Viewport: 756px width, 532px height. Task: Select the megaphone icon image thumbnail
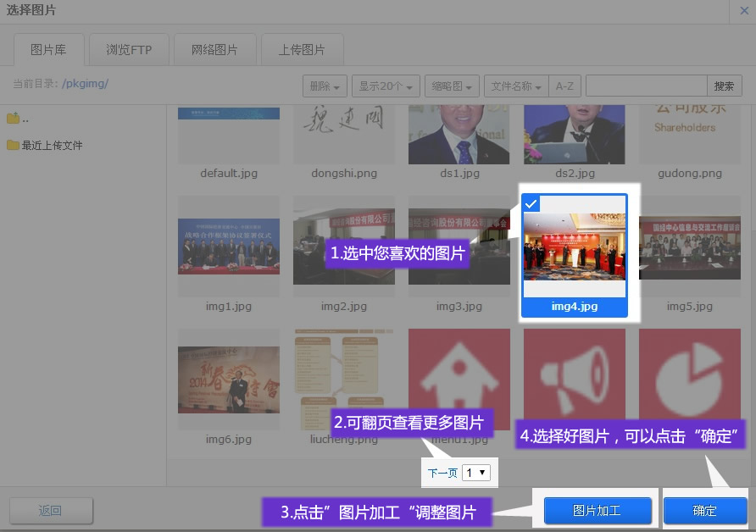click(575, 374)
